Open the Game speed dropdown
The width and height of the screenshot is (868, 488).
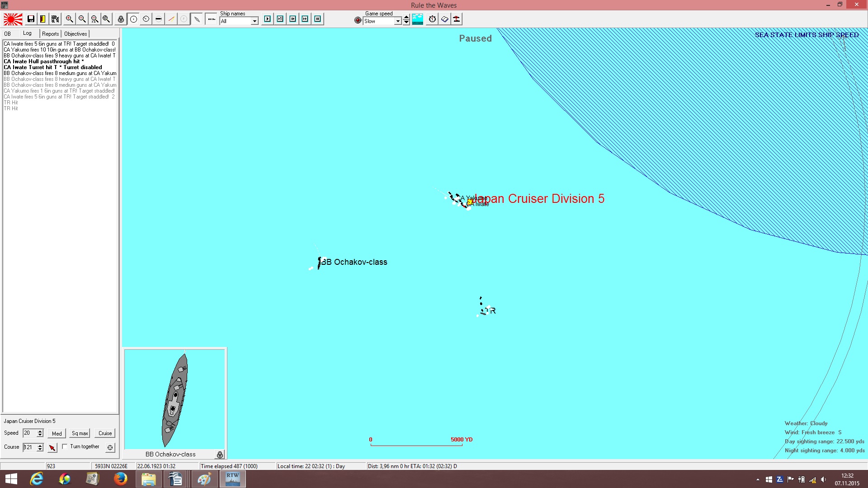[x=398, y=21]
